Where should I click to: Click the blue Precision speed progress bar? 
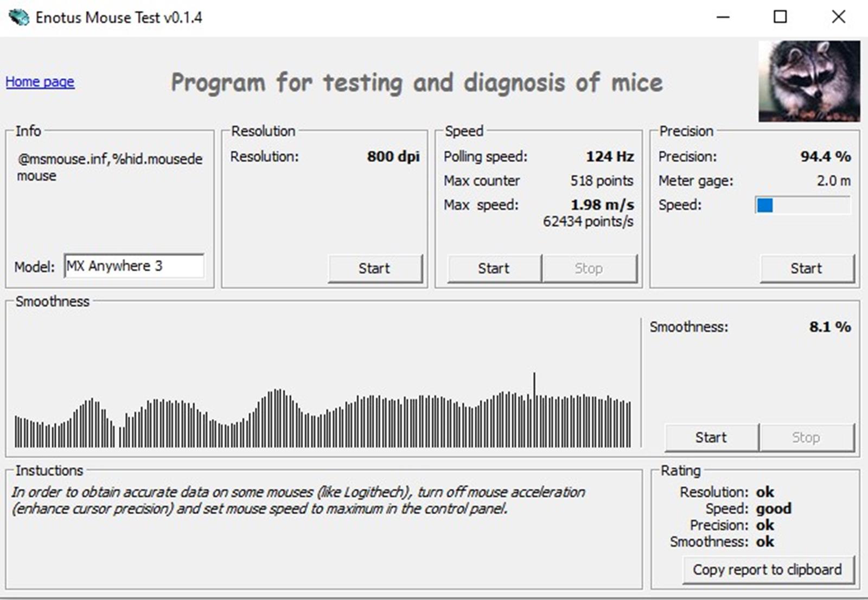pos(802,206)
